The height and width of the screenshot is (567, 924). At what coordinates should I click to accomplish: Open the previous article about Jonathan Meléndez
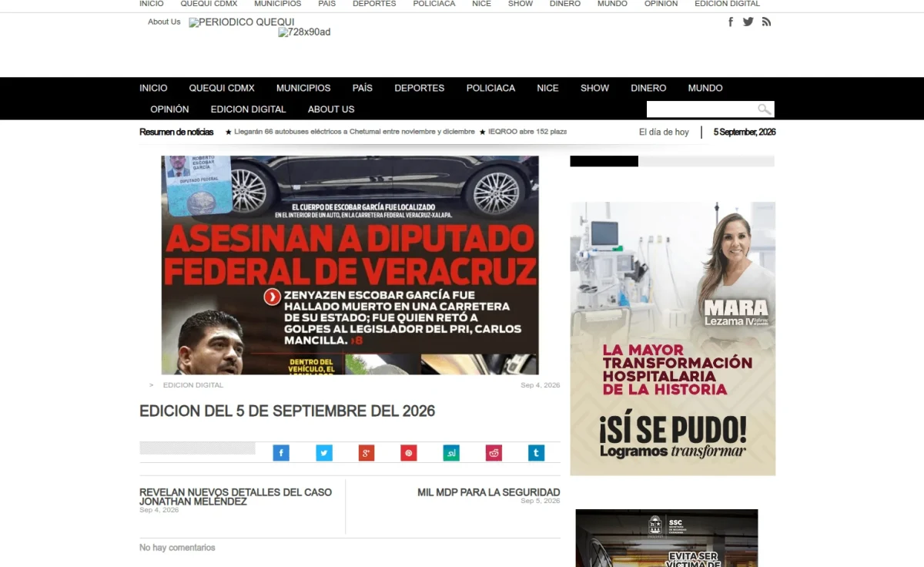pos(236,497)
